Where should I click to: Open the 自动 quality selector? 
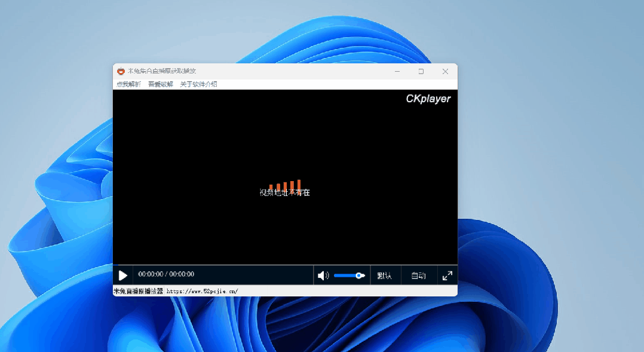click(x=419, y=276)
